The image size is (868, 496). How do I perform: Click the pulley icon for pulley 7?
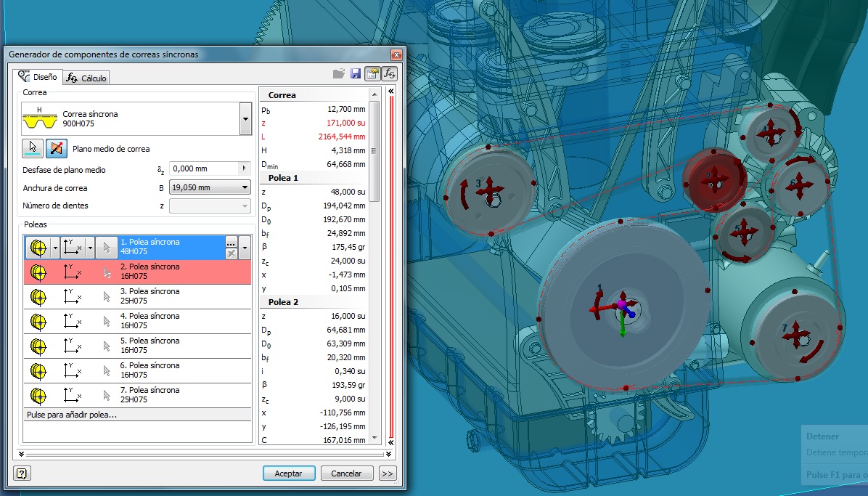click(38, 396)
